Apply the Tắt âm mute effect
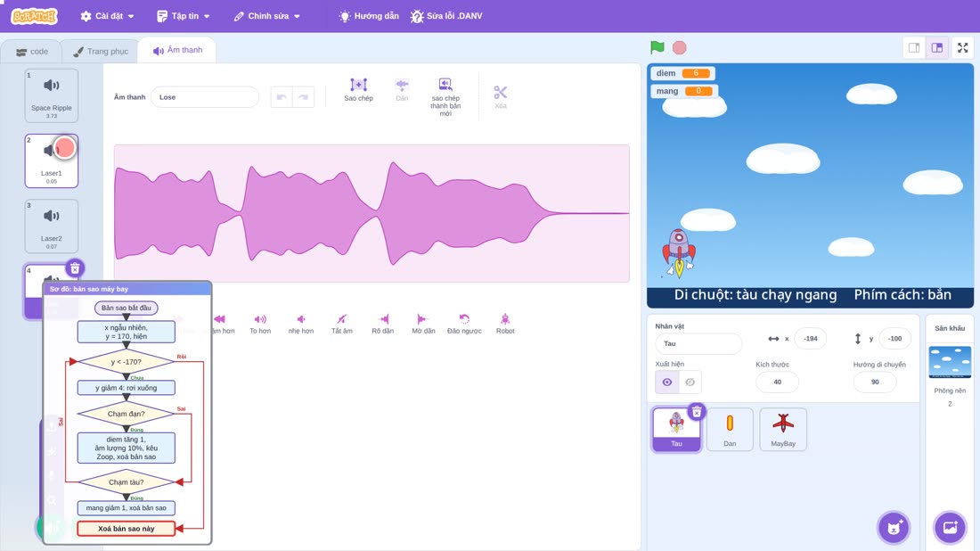 pos(341,324)
